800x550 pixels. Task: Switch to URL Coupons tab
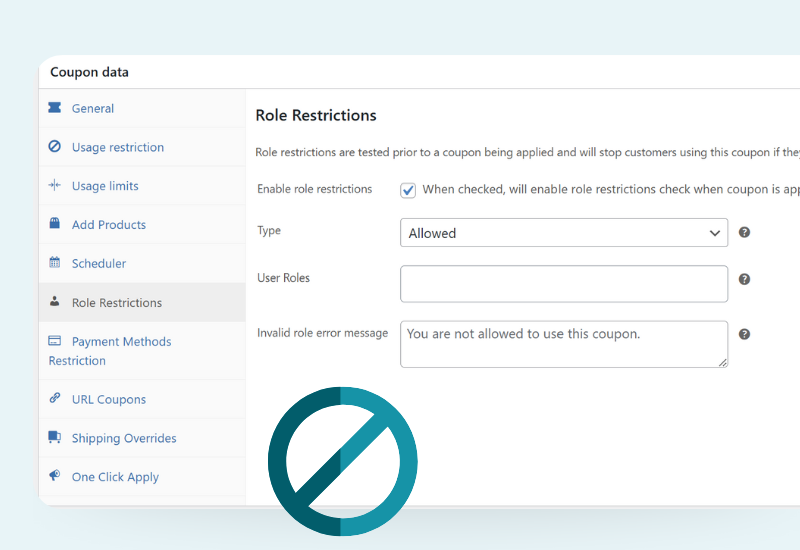tap(142, 399)
